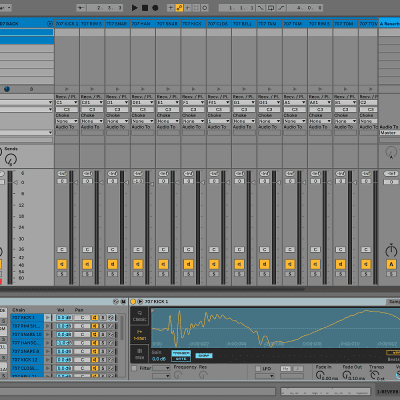Select the 707 HAN track header

pos(143,24)
